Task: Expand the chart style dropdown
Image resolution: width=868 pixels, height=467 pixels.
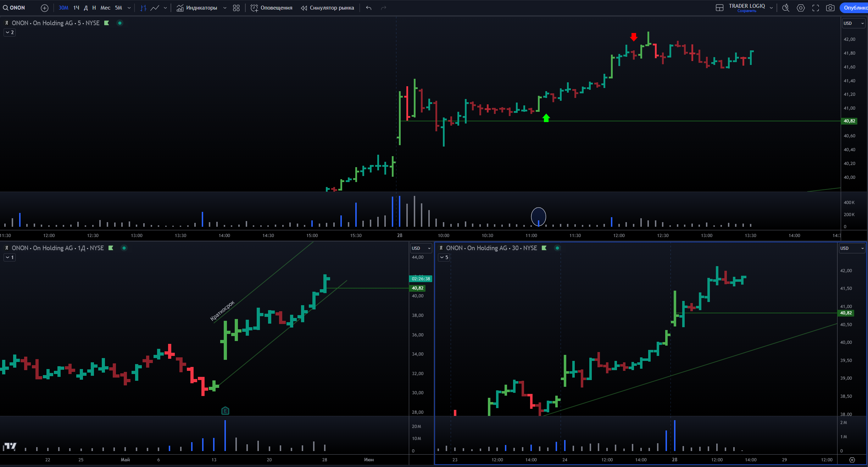Action: click(165, 8)
